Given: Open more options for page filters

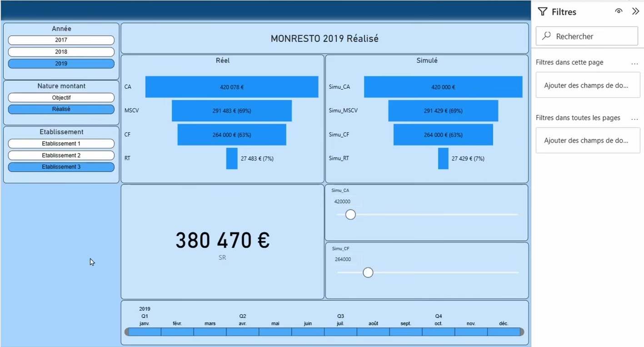Looking at the screenshot, I should (634, 63).
